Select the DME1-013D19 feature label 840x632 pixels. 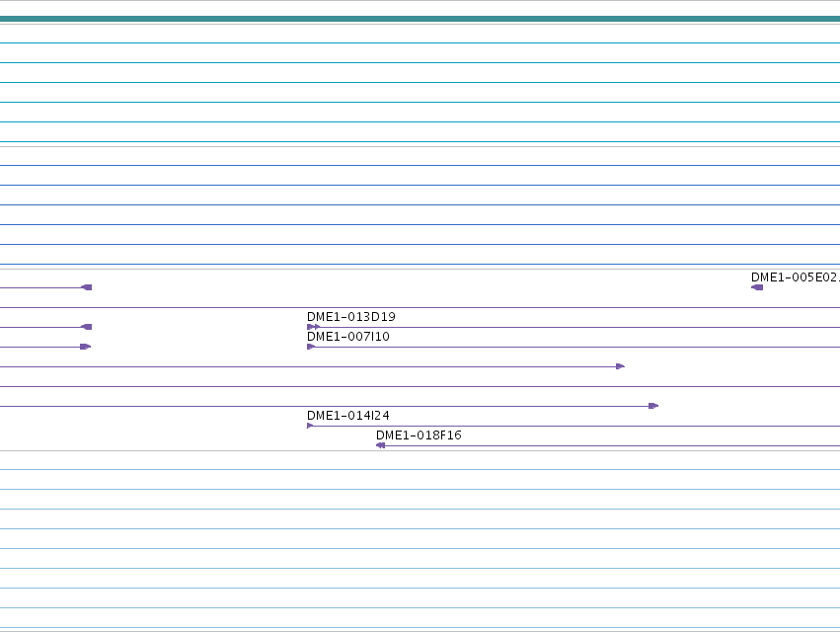coord(350,317)
